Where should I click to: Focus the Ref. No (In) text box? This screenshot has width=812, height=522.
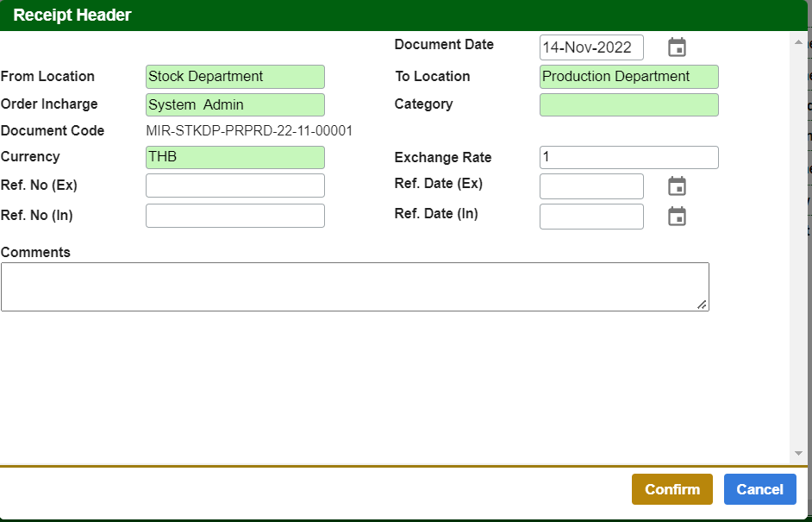click(234, 216)
